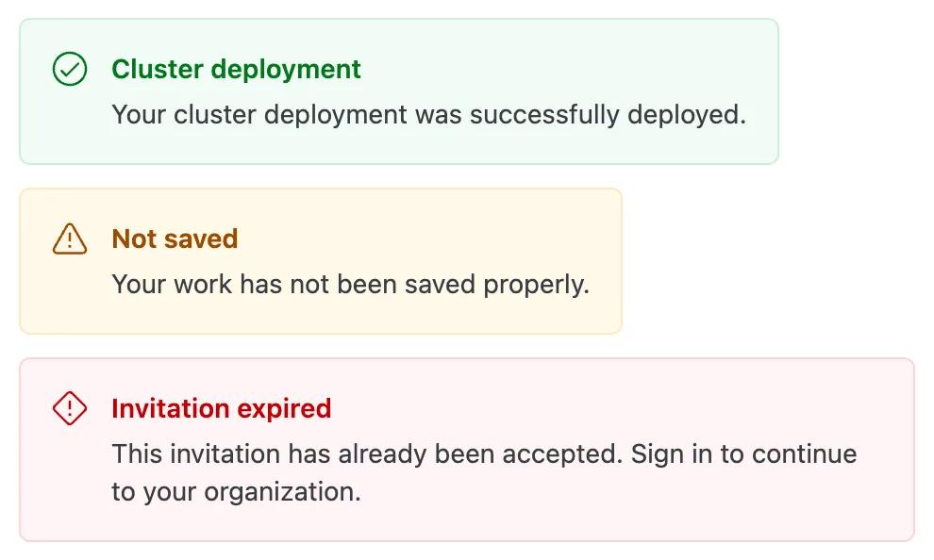Click the "This invitation has already been accepted" sentence
The image size is (934, 560).
tap(367, 454)
